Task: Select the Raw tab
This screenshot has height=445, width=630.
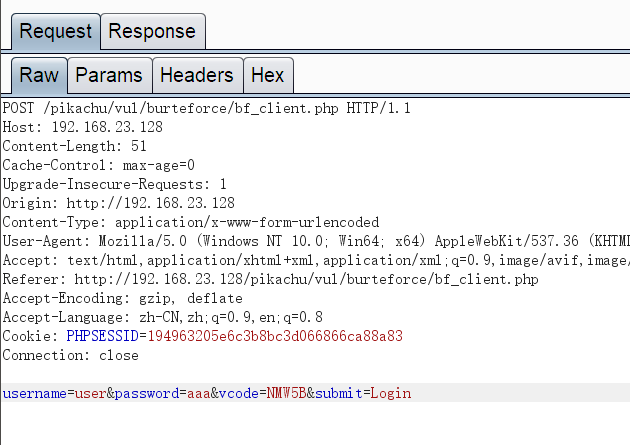Action: coord(39,75)
